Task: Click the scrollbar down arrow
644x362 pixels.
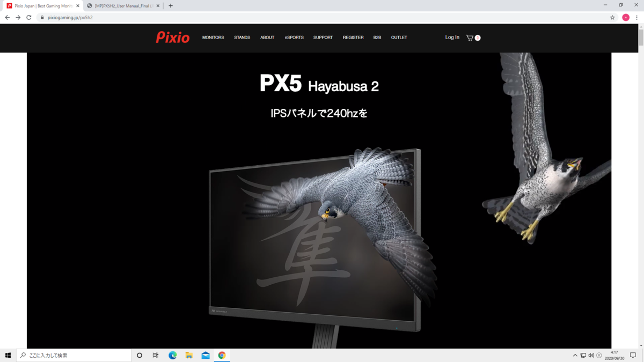Action: click(x=641, y=345)
